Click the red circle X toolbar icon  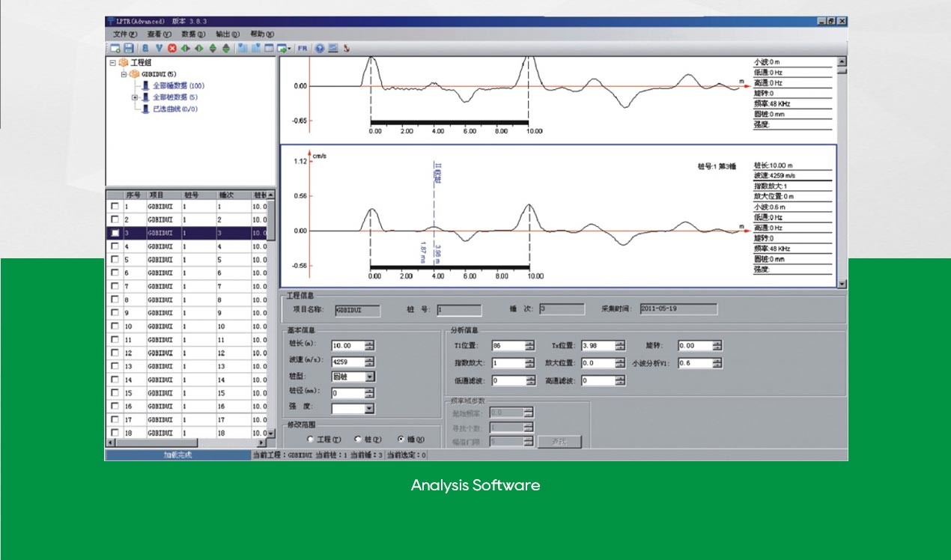tap(171, 48)
